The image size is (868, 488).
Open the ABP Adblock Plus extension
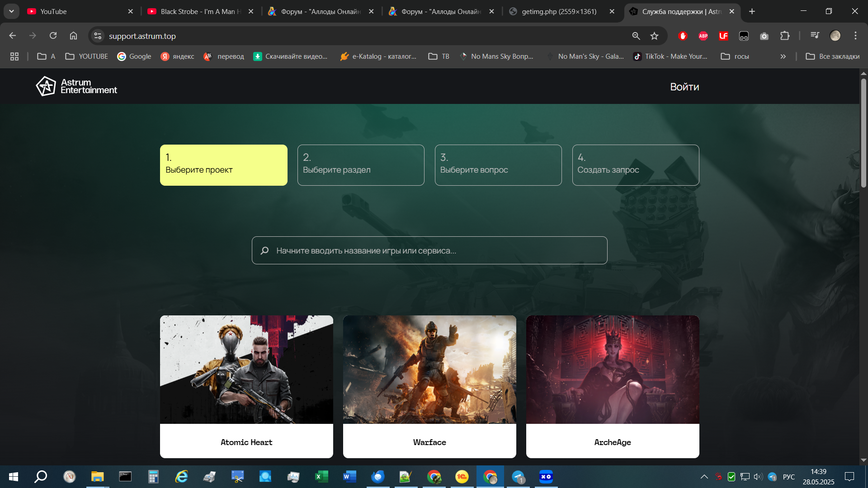pyautogui.click(x=703, y=36)
